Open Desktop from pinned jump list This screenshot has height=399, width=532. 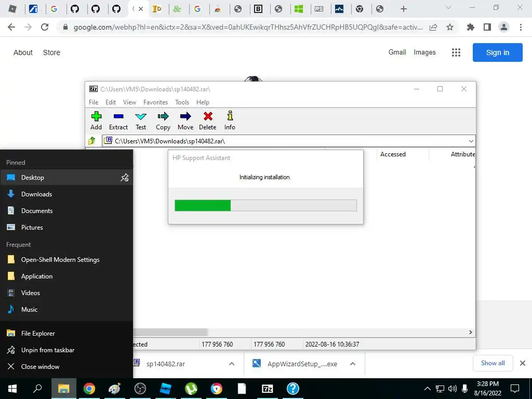(x=60, y=178)
